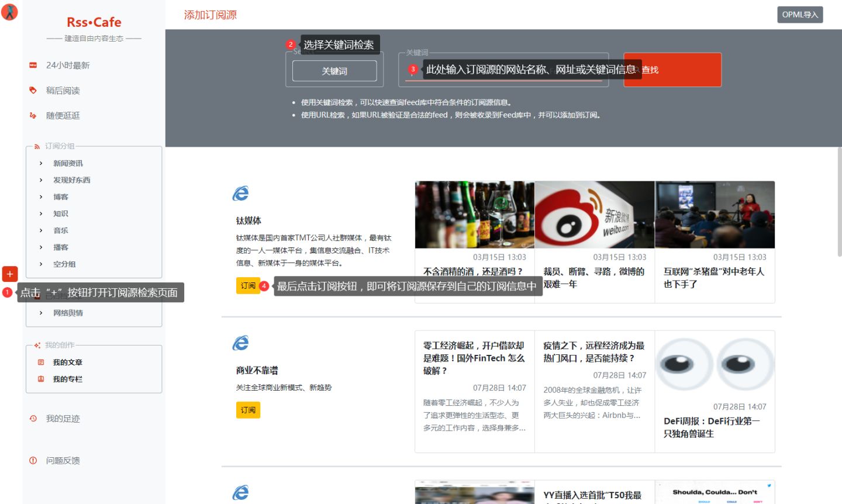Subscribe to 商业不靠谱 feed
This screenshot has width=842, height=504.
(x=248, y=410)
